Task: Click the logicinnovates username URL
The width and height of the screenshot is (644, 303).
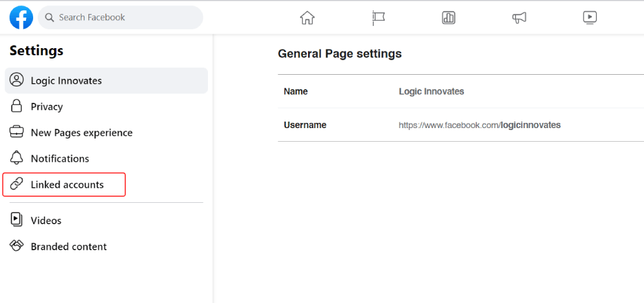Action: click(480, 125)
